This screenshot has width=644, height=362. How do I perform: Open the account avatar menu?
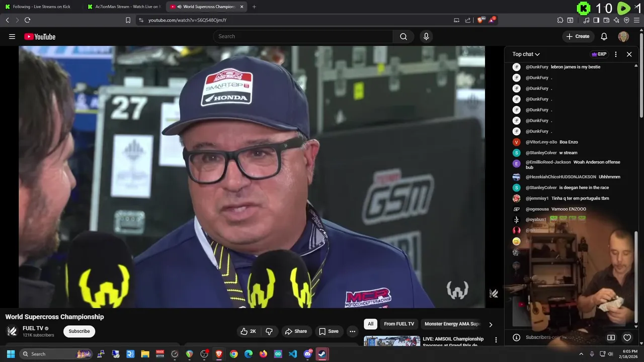[x=623, y=36]
